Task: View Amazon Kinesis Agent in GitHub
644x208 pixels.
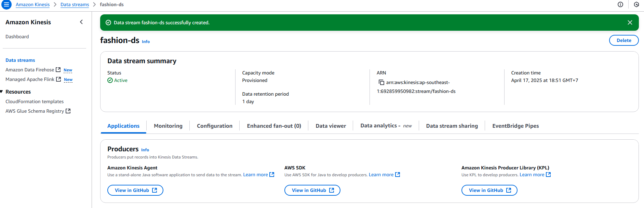Action: click(x=135, y=190)
